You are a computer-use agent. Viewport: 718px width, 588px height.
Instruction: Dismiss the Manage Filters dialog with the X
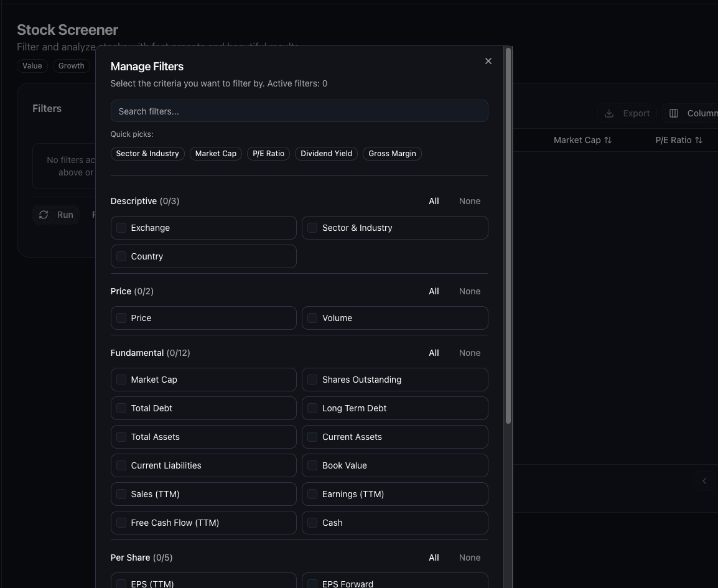pos(488,61)
